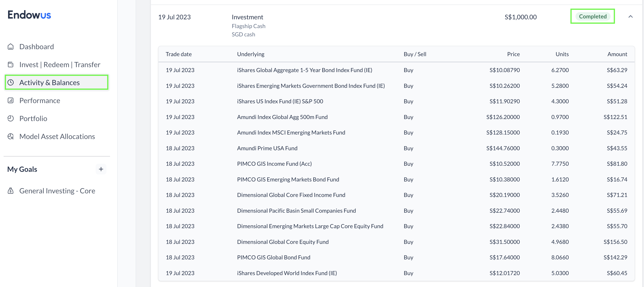
Task: Click units 0.1930 for Amundi MSCI Emerging
Action: coord(560,132)
